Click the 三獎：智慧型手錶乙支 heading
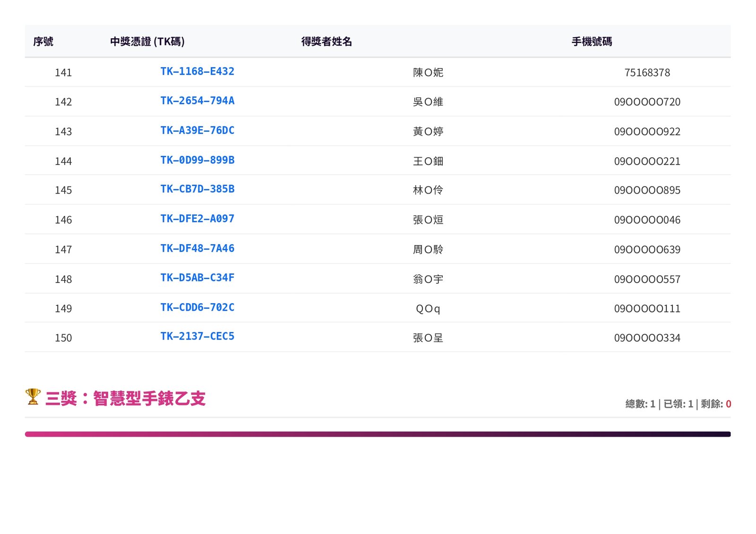The image size is (756, 534). 125,398
